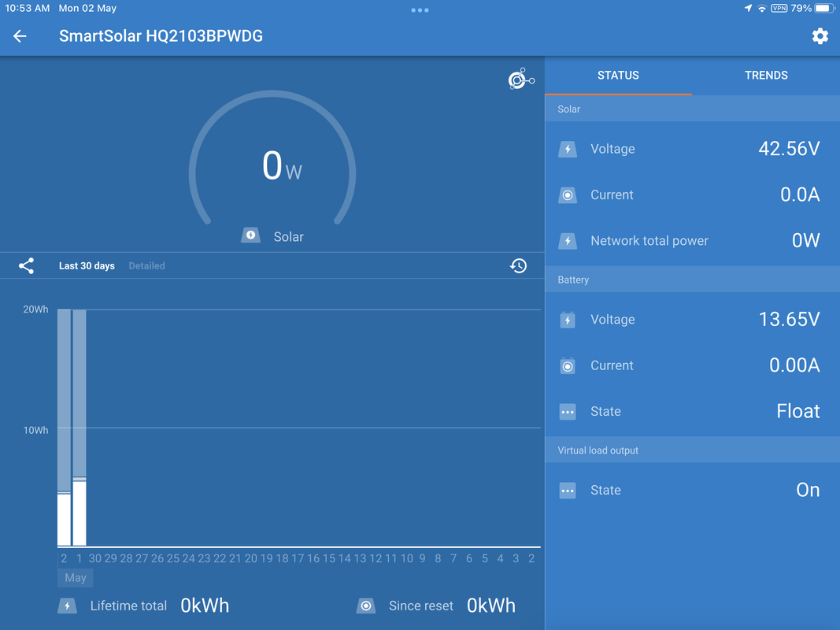Tap the Mon 02 May date

click(87, 8)
